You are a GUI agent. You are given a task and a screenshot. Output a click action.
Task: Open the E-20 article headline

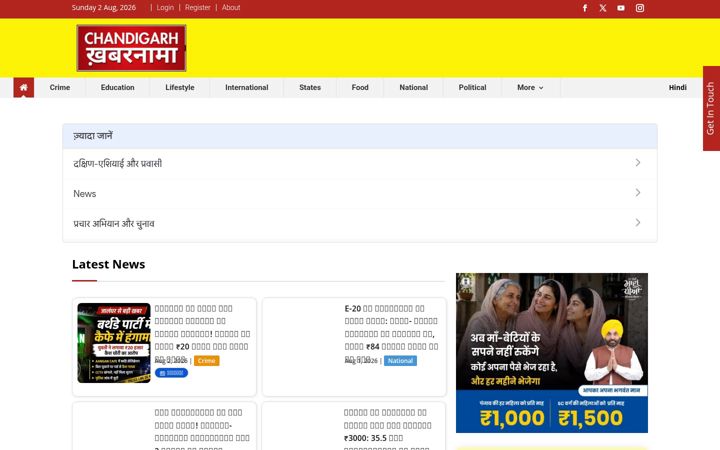(x=391, y=333)
